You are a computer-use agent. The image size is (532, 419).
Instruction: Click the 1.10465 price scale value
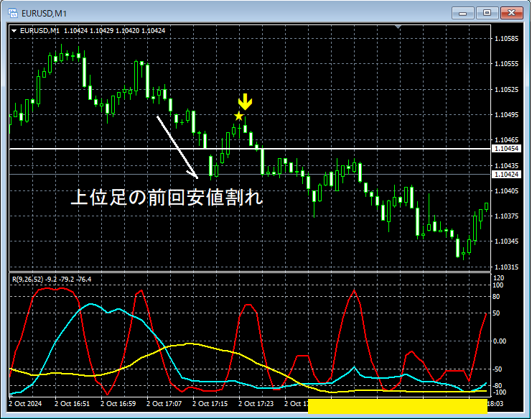click(507, 140)
